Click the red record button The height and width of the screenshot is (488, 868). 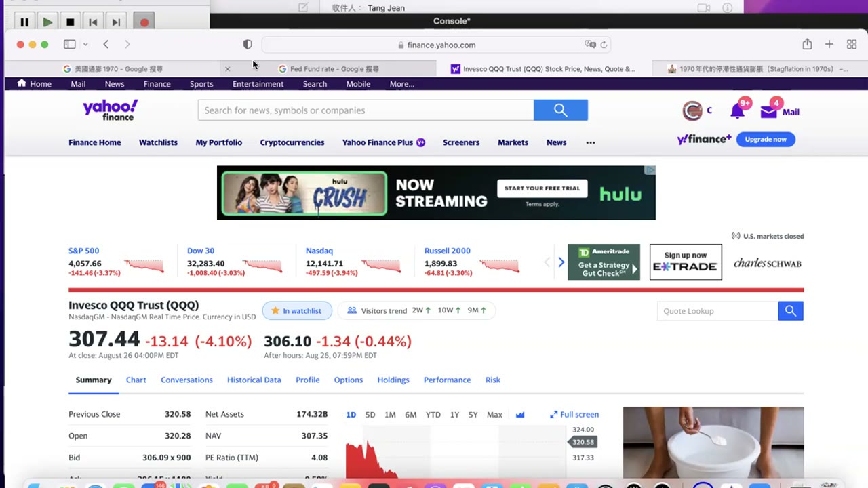tap(144, 22)
